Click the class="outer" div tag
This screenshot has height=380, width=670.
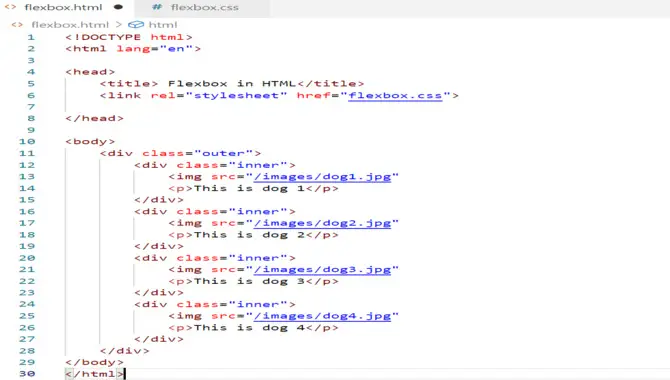point(180,153)
